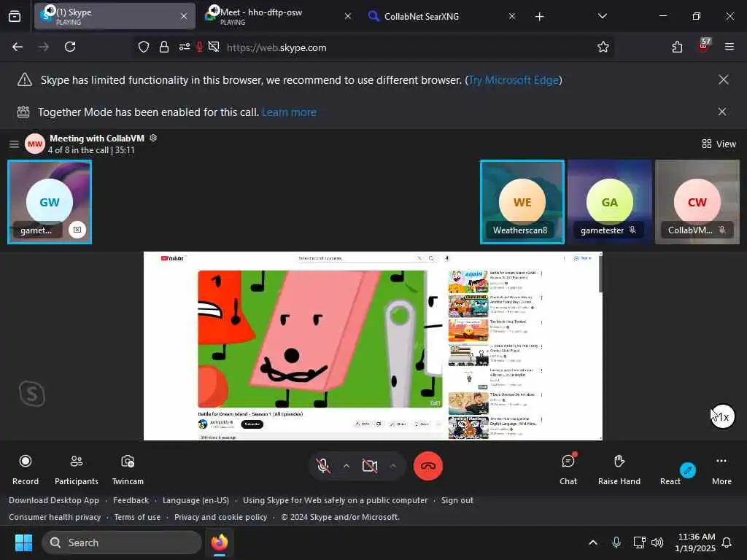Select the Weatherscan8 participant tile

(x=522, y=202)
